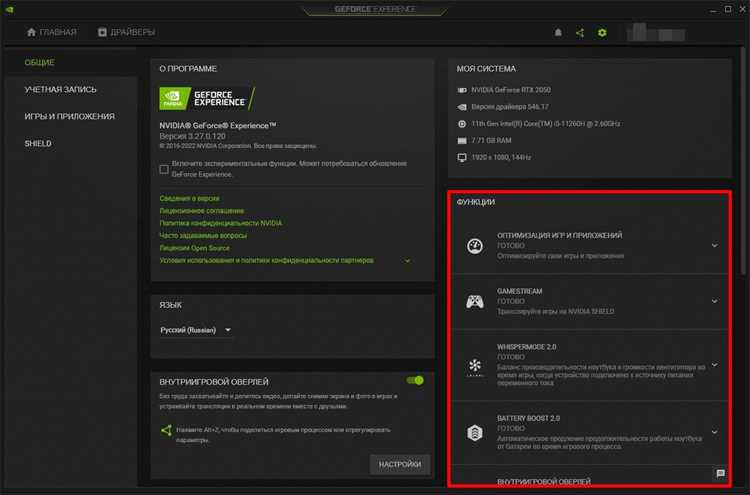Click the drivers icon next to ДРАЙВЕРЫ

(102, 32)
